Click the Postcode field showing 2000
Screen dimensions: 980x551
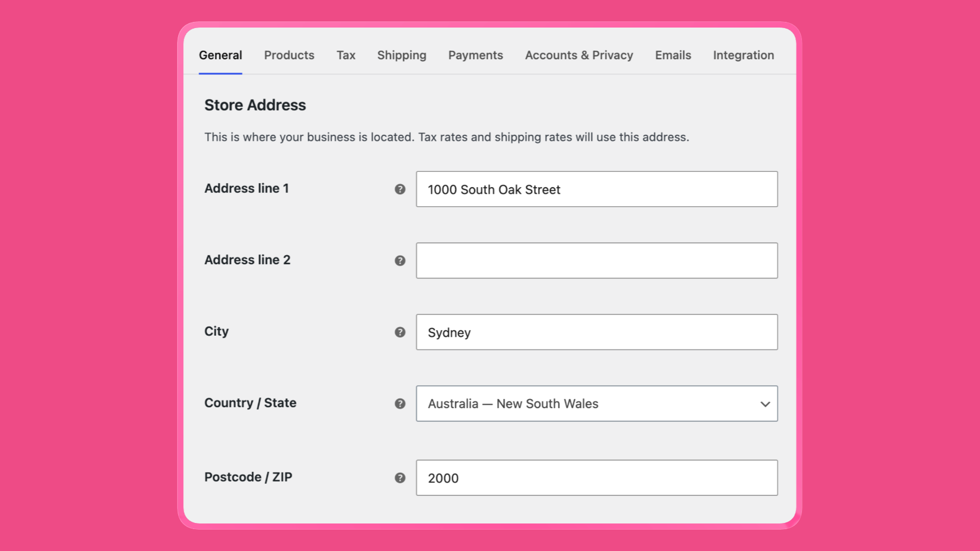(597, 478)
